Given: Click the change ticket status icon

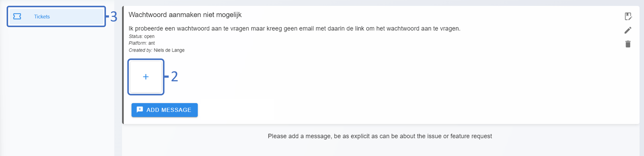Looking at the screenshot, I should click(628, 16).
